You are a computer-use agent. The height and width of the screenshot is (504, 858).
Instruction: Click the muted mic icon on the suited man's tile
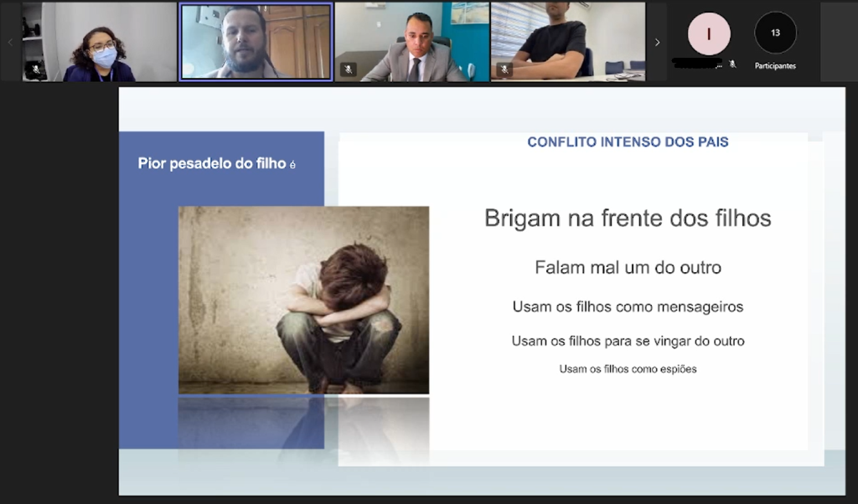click(348, 69)
